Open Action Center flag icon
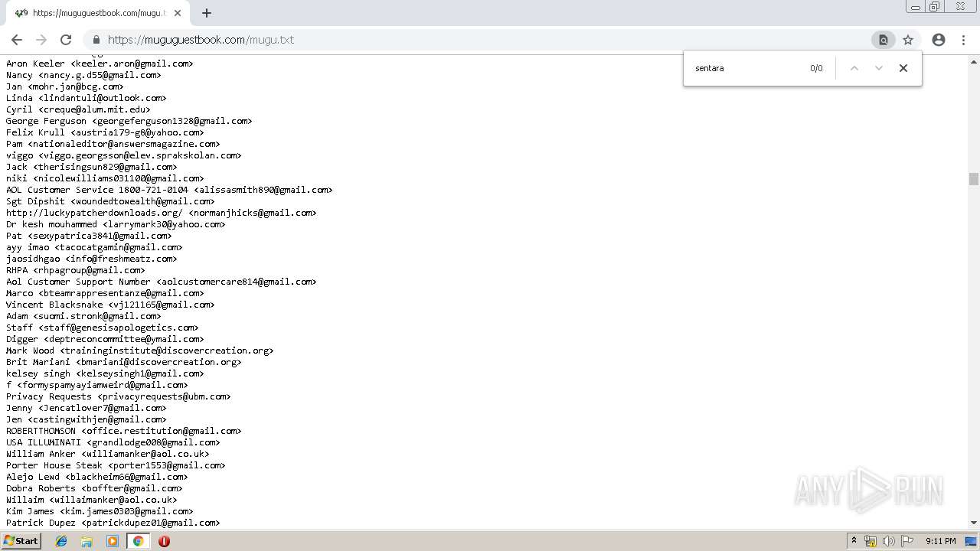The height and width of the screenshot is (551, 980). coord(907,541)
